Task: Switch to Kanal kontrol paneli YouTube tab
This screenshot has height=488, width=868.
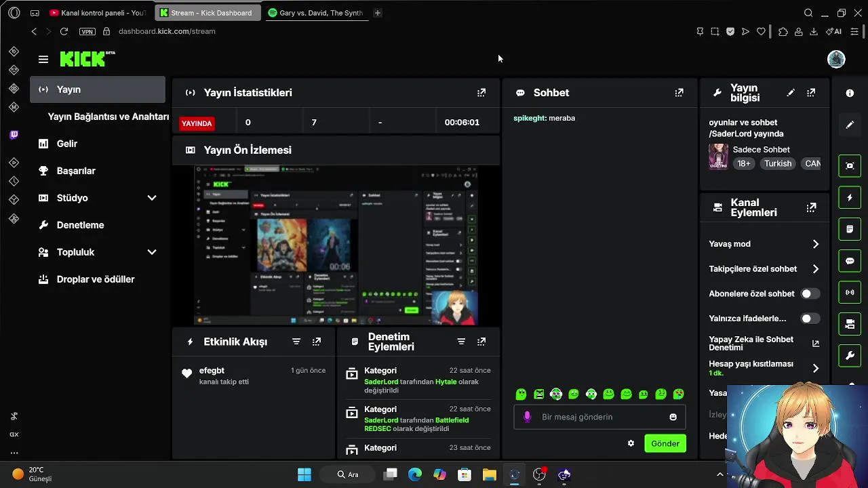Action: click(98, 13)
